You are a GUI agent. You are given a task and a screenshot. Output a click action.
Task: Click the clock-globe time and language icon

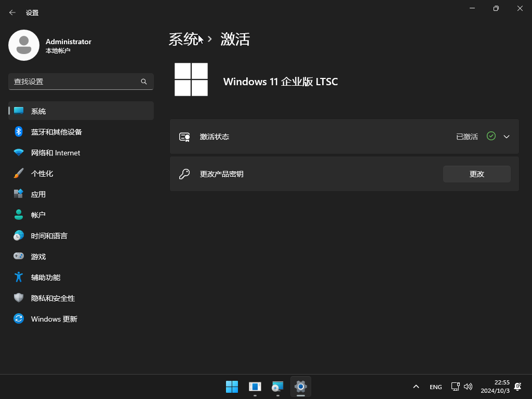(x=19, y=235)
